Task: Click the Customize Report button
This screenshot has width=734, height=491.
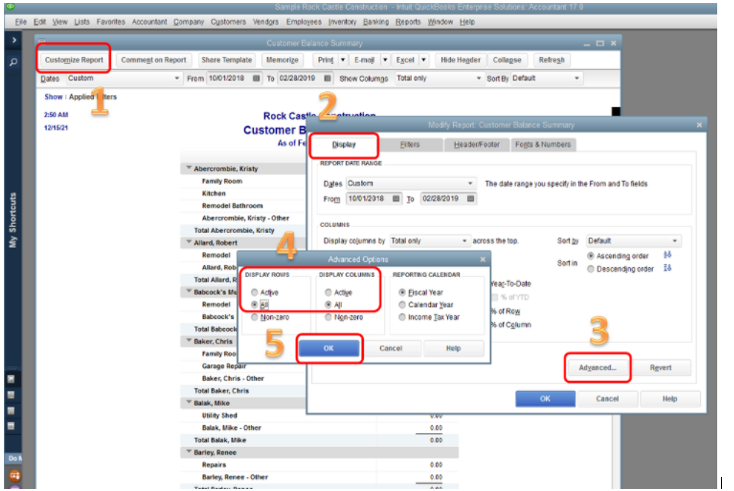Action: (x=73, y=59)
